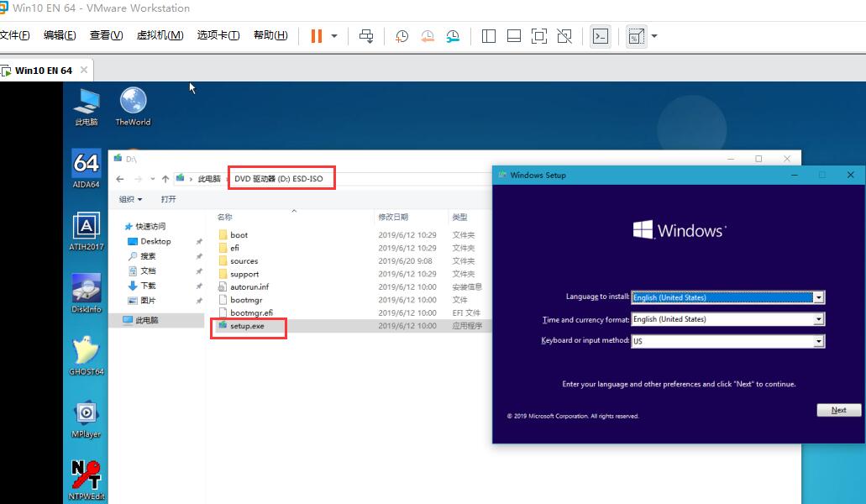Open the console view icon
This screenshot has width=866, height=504.
tap(601, 36)
